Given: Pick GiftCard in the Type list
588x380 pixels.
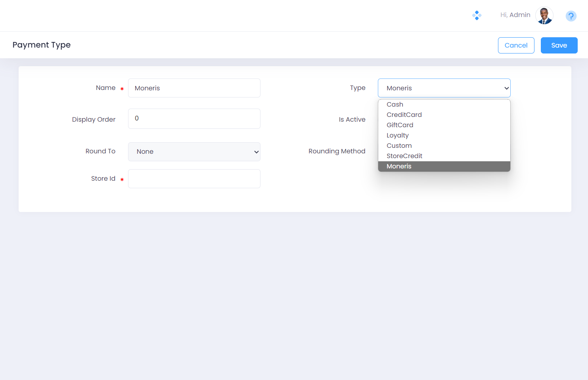Looking at the screenshot, I should coord(400,125).
